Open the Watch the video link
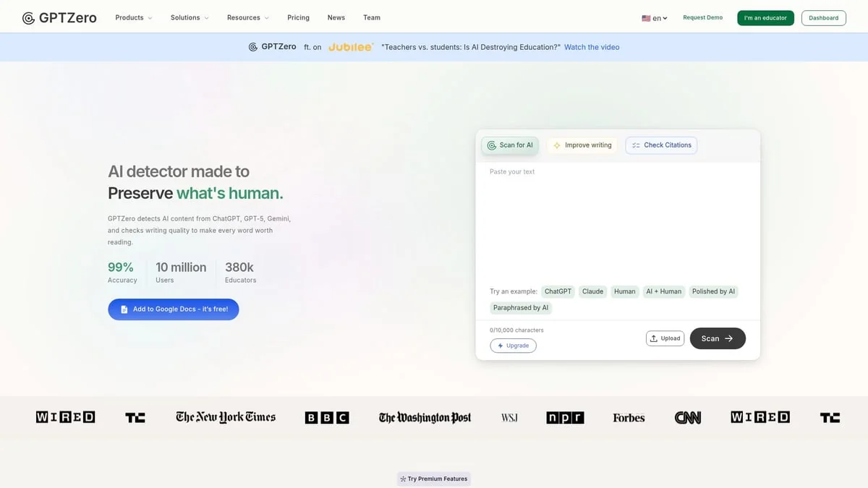868x488 pixels. (591, 46)
